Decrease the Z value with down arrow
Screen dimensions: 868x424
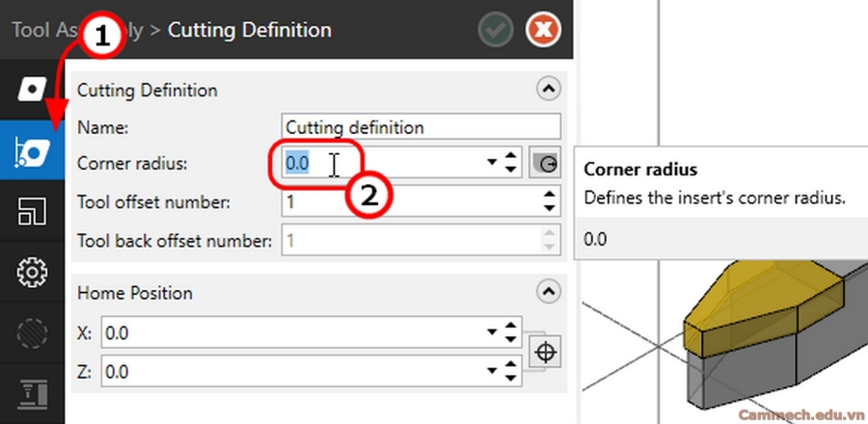point(511,378)
